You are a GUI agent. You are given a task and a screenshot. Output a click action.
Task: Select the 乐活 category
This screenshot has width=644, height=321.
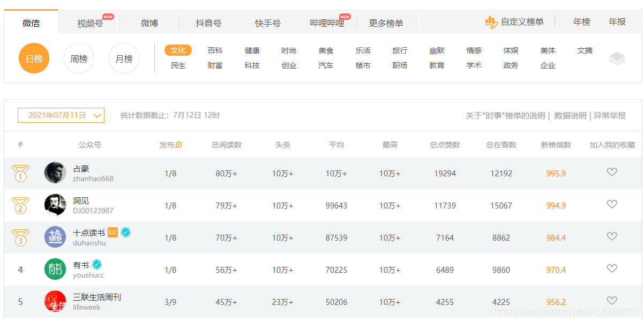[363, 50]
